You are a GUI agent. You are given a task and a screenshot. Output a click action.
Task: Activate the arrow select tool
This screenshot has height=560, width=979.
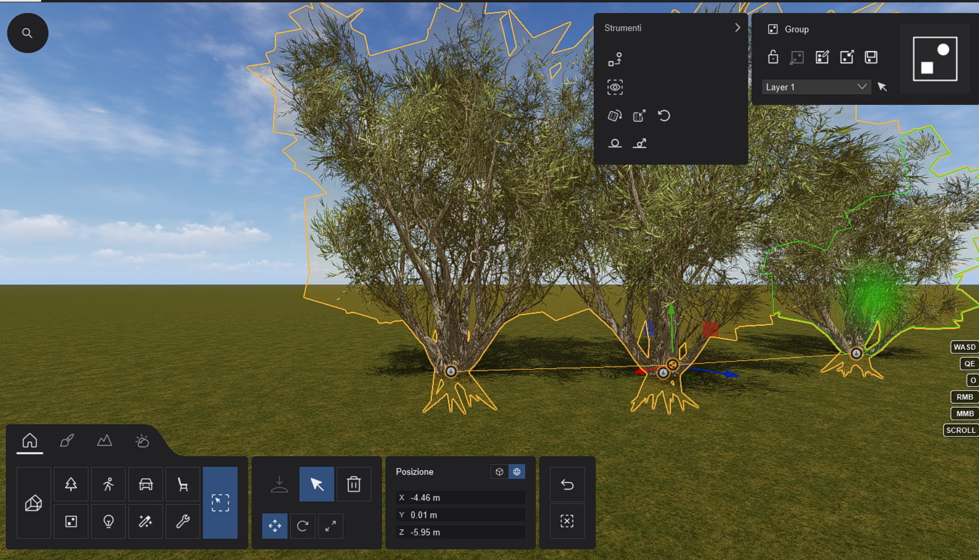coord(316,484)
